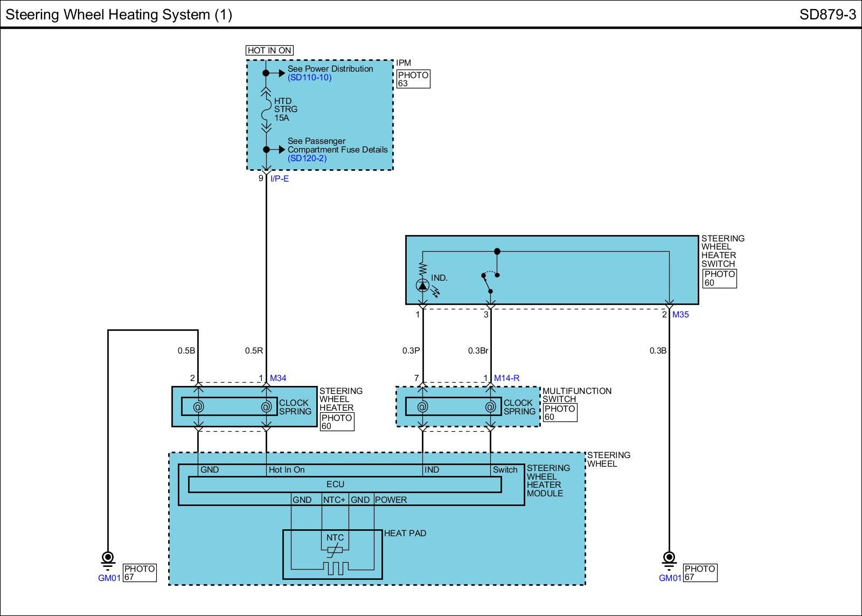Select the M14-R connector label
The height and width of the screenshot is (616, 862).
tap(506, 378)
